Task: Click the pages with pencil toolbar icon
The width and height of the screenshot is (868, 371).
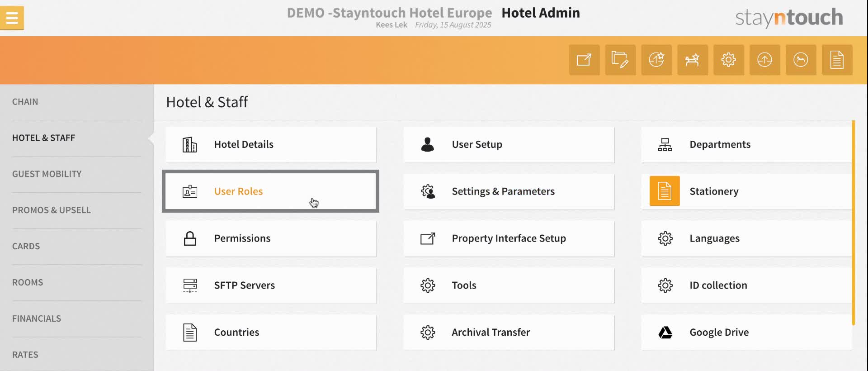Action: 620,60
